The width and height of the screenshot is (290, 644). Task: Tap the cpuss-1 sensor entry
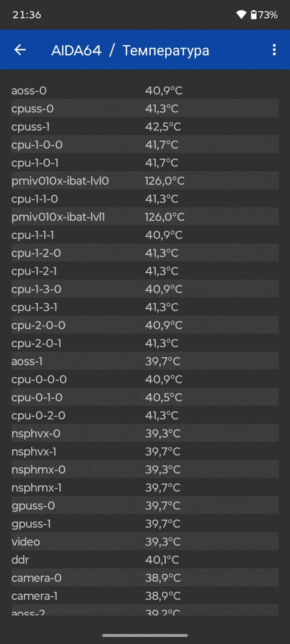click(145, 127)
